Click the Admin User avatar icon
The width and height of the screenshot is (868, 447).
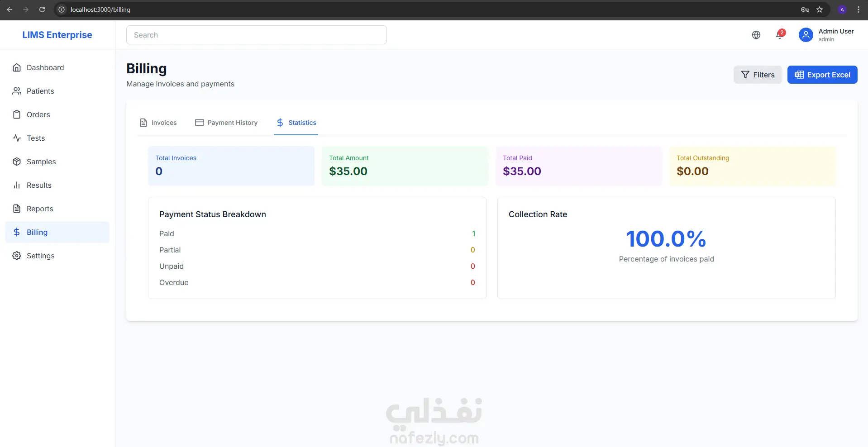806,35
